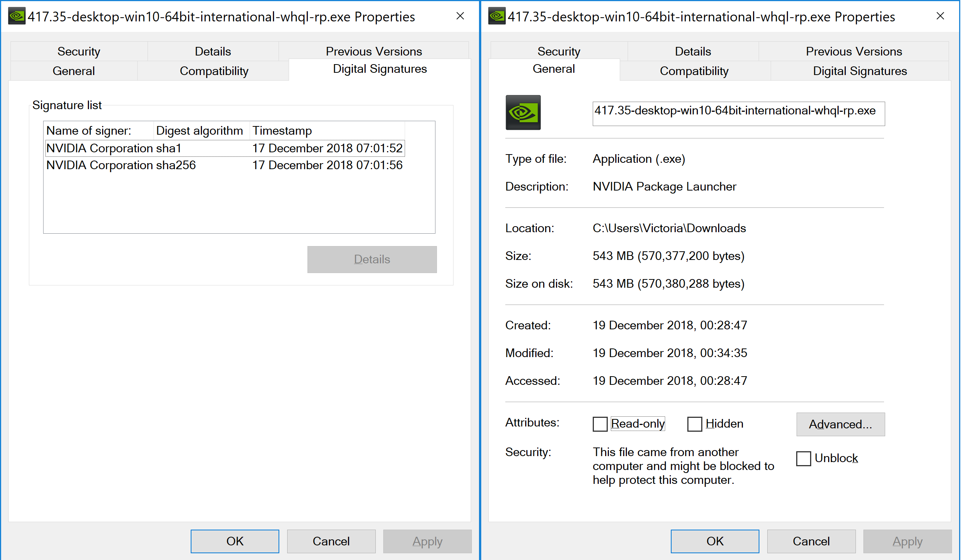Tick the Read-only attribute checkbox
The height and width of the screenshot is (560, 961).
[600, 424]
